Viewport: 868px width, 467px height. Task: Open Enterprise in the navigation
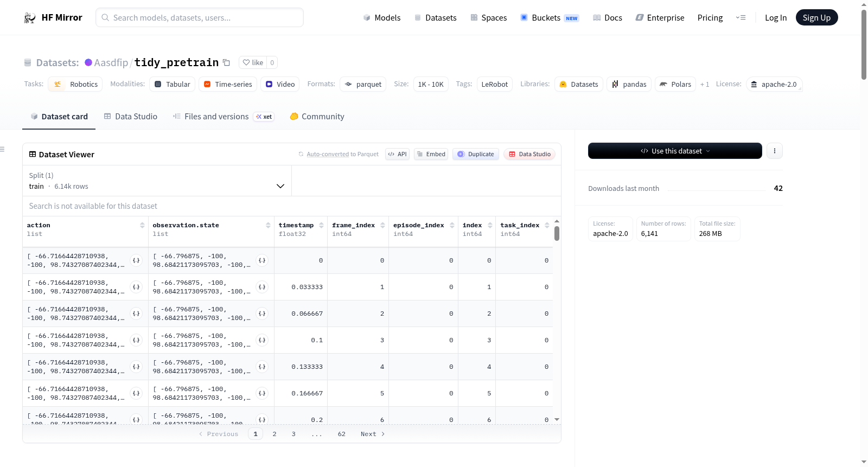pos(660,17)
